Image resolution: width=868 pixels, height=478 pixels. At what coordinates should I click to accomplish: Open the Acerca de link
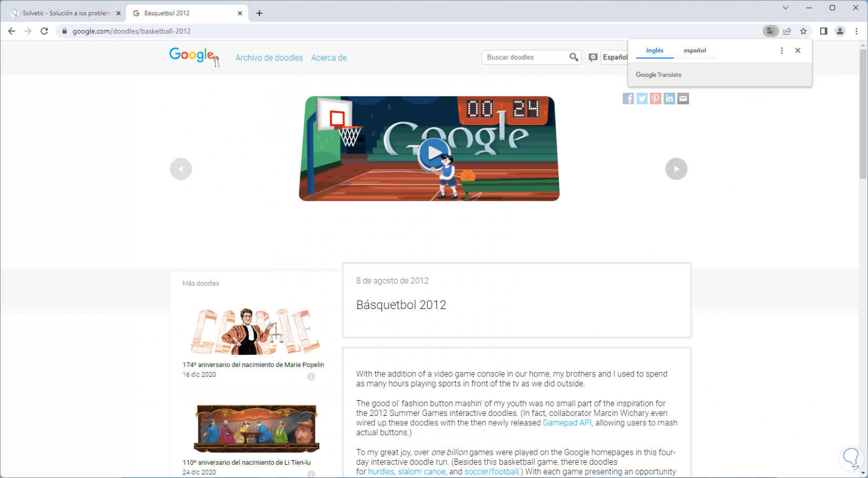click(x=329, y=58)
